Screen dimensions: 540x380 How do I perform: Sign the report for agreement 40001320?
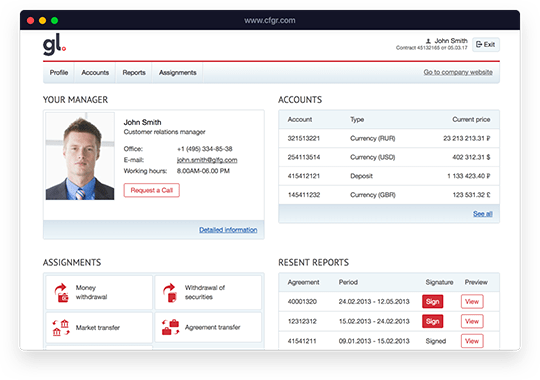coord(433,301)
